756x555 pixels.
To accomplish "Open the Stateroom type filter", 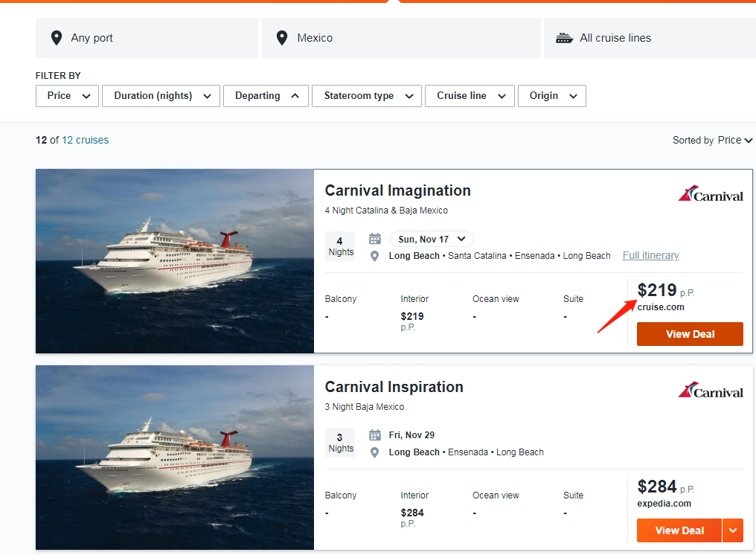I will [367, 96].
